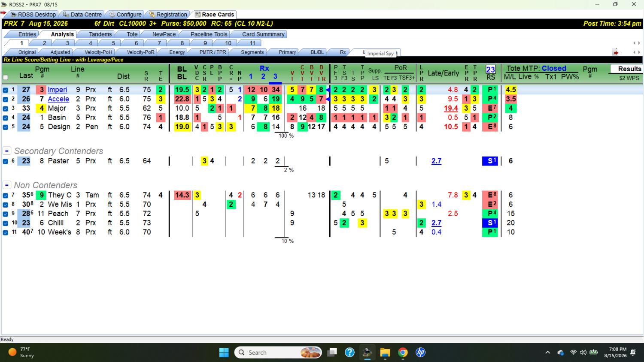Uncheck the row 1 Imperi checkbox
Screen dimensions: 644x362
tap(6, 90)
